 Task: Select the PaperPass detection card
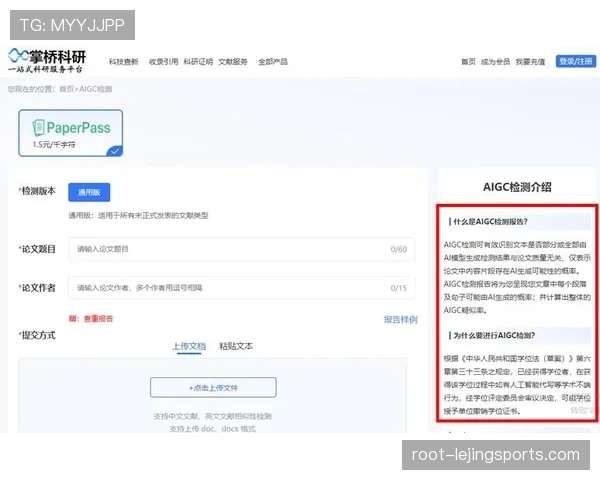point(71,133)
